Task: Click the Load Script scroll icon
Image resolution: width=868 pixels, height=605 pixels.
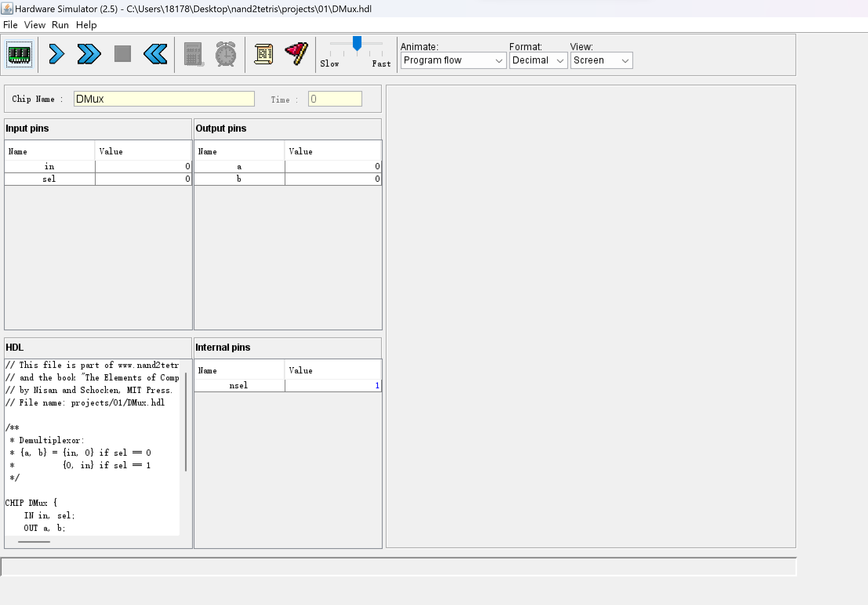Action: click(263, 54)
